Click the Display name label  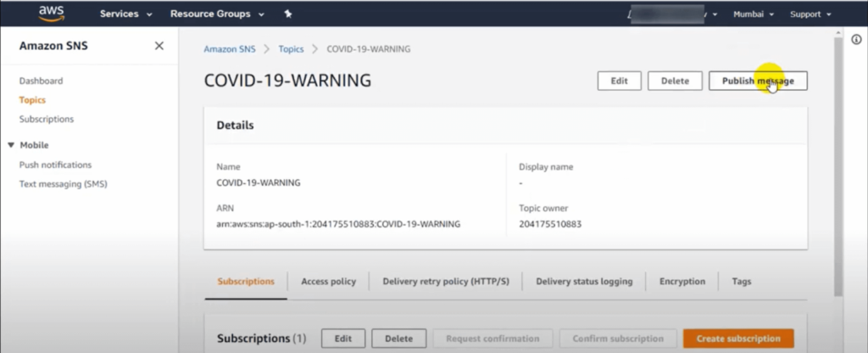click(x=546, y=167)
